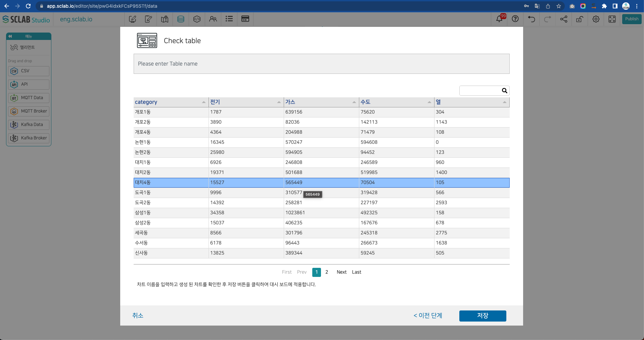Sort by the 전기 column header
Image resolution: width=644 pixels, height=340 pixels.
[246, 102]
